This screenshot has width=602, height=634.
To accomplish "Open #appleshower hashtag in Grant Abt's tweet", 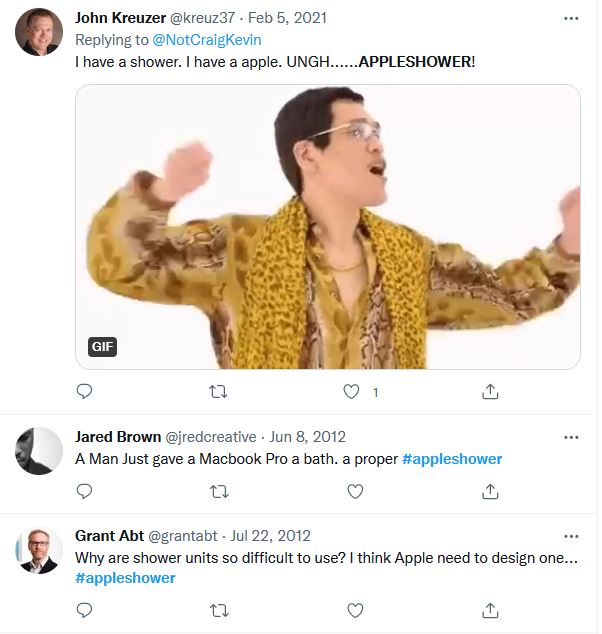I will click(125, 578).
